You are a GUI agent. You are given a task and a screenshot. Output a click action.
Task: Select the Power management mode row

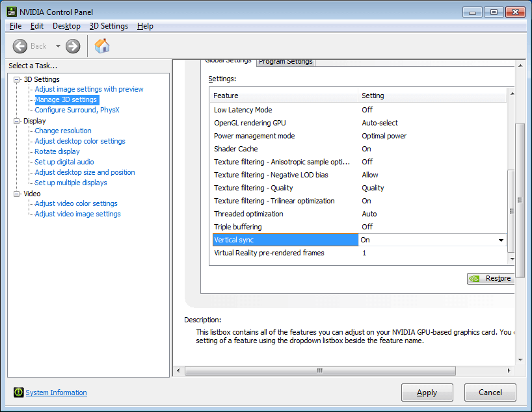(x=358, y=136)
